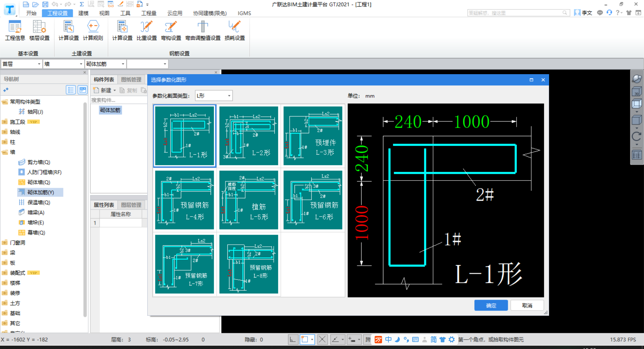Select 砌体墙(Q) tree item
The width and height of the screenshot is (644, 349).
click(x=39, y=182)
